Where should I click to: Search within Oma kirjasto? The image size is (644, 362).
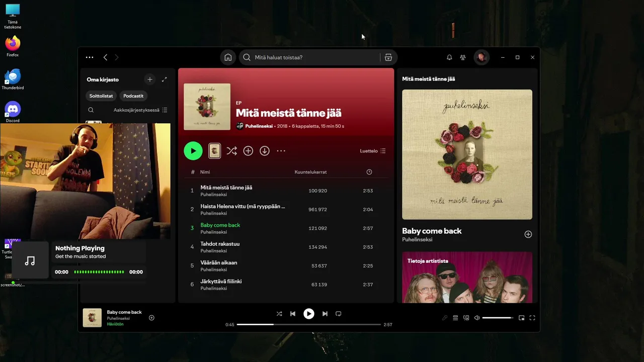[x=91, y=110]
